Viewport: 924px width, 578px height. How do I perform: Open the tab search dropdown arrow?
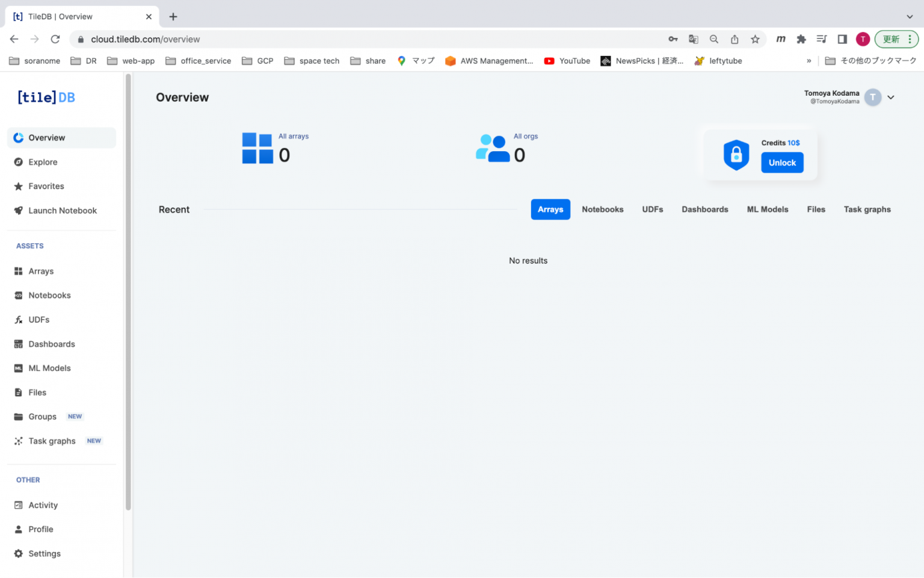(910, 16)
